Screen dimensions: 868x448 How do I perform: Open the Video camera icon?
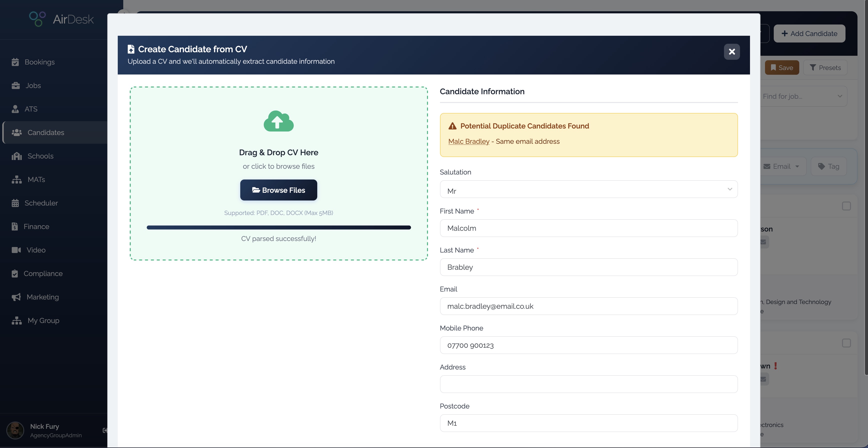click(x=16, y=250)
